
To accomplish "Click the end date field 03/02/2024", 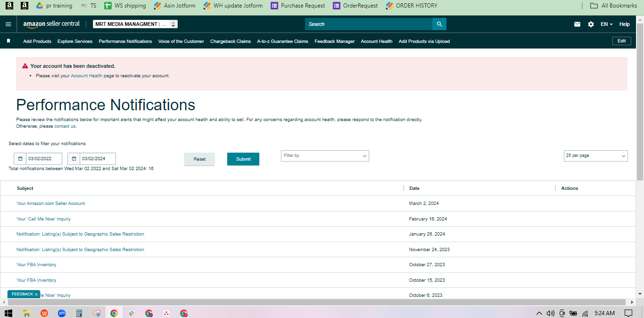I will (x=98, y=159).
